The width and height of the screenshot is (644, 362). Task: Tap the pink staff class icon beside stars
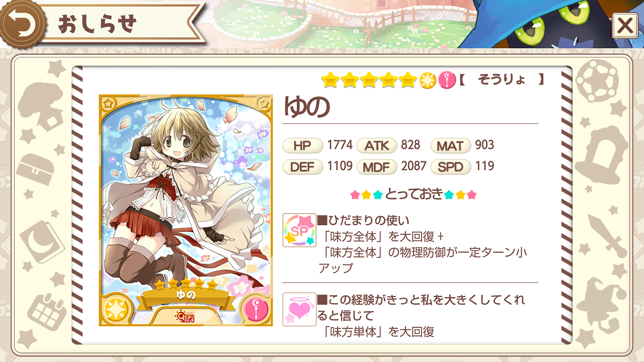tap(446, 79)
